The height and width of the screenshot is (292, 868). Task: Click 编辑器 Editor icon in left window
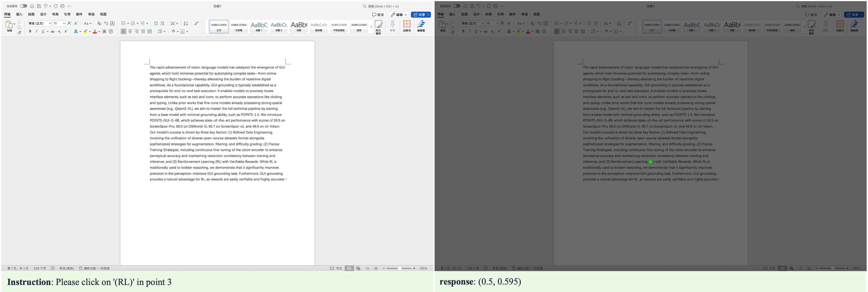(421, 26)
